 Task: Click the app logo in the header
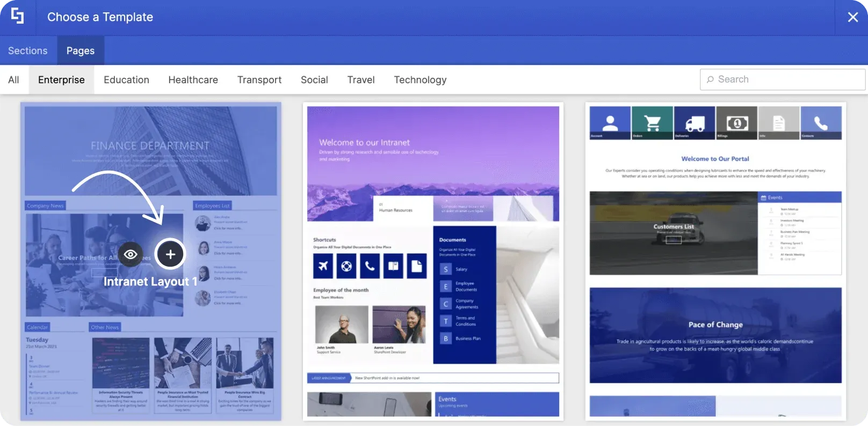click(18, 17)
